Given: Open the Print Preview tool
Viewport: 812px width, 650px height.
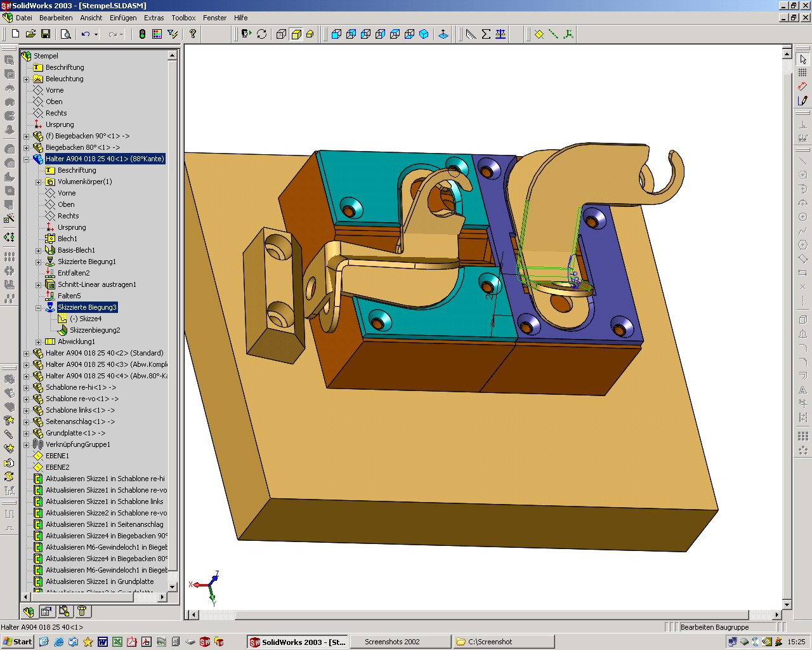Looking at the screenshot, I should tap(65, 34).
